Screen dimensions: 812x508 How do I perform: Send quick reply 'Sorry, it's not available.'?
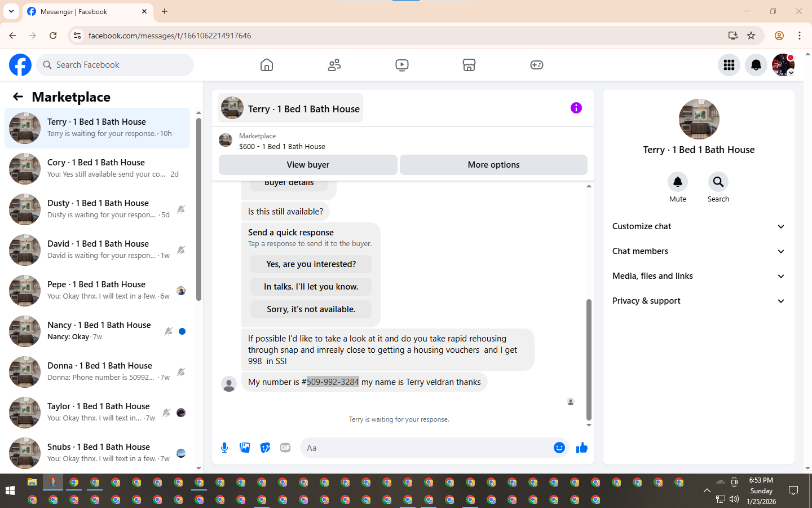pyautogui.click(x=311, y=309)
